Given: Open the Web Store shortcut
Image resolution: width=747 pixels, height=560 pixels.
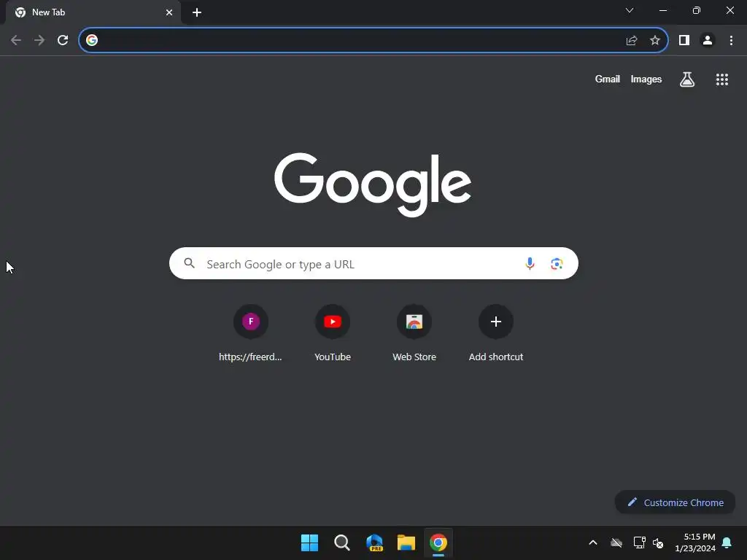Looking at the screenshot, I should click(x=414, y=334).
